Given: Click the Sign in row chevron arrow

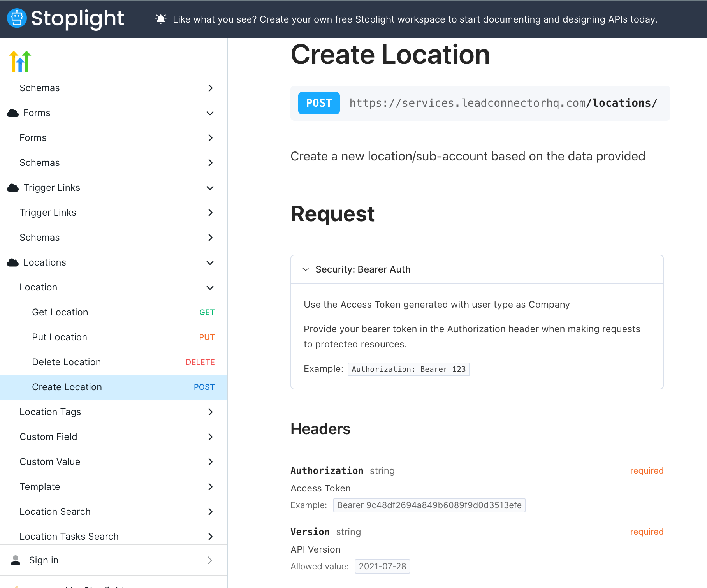Looking at the screenshot, I should point(209,560).
